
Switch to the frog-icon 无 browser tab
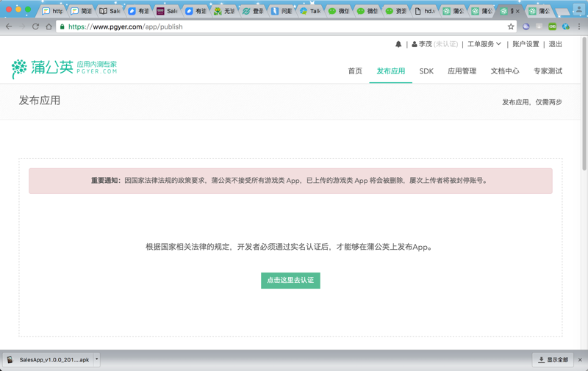coord(225,11)
